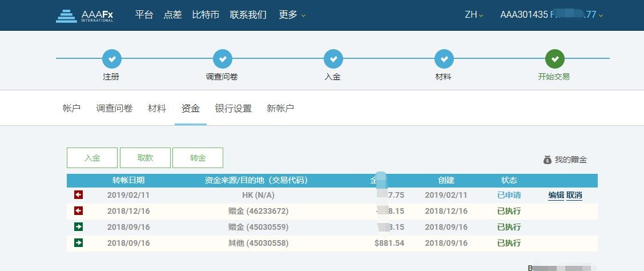Click the 入金 step checkmark circle
644x271 pixels.
point(333,58)
